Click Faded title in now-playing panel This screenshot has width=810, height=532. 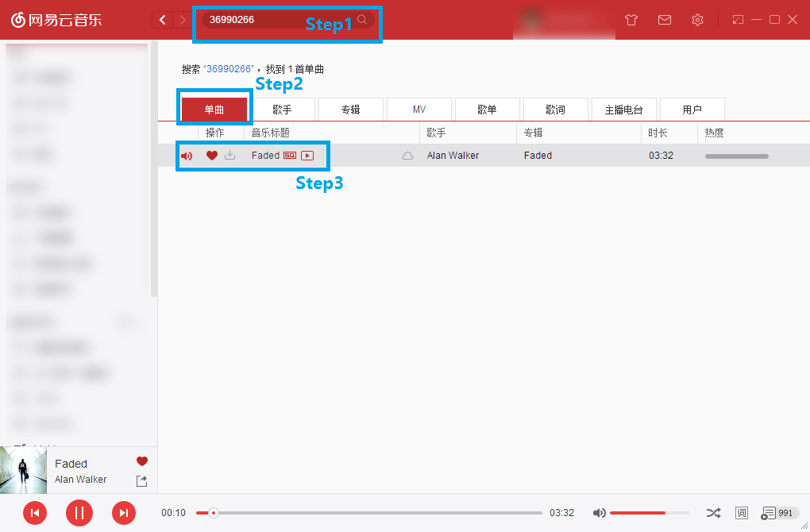[x=71, y=464]
